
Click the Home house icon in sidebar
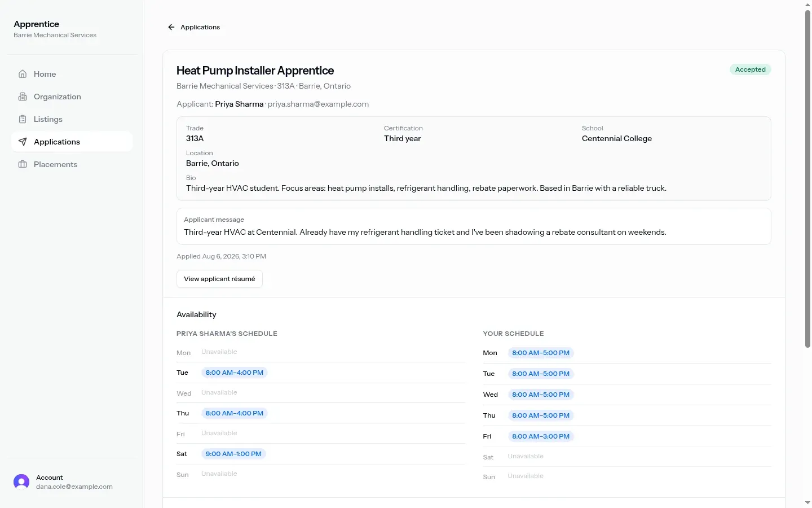pos(23,74)
